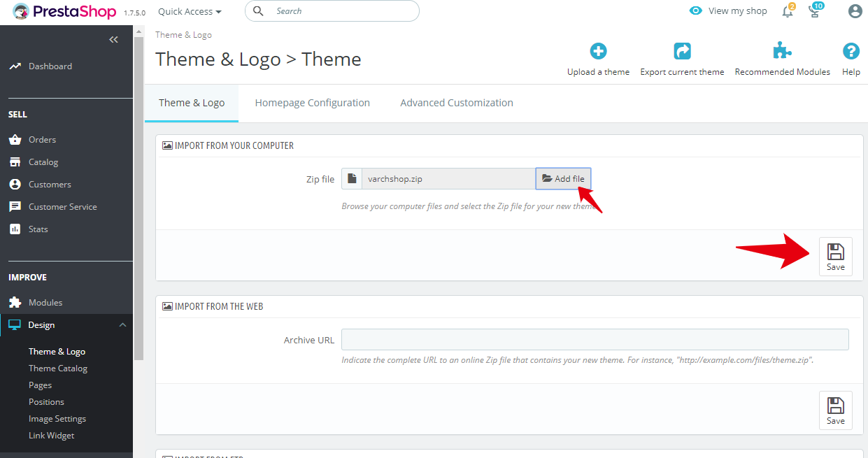This screenshot has width=868, height=458.
Task: Save the Import from the web form
Action: [836, 410]
